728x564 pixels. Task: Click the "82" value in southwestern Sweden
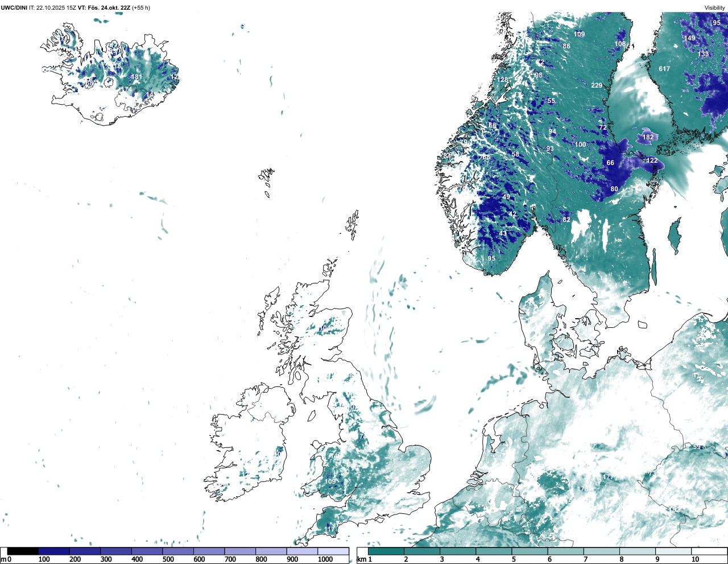566,220
